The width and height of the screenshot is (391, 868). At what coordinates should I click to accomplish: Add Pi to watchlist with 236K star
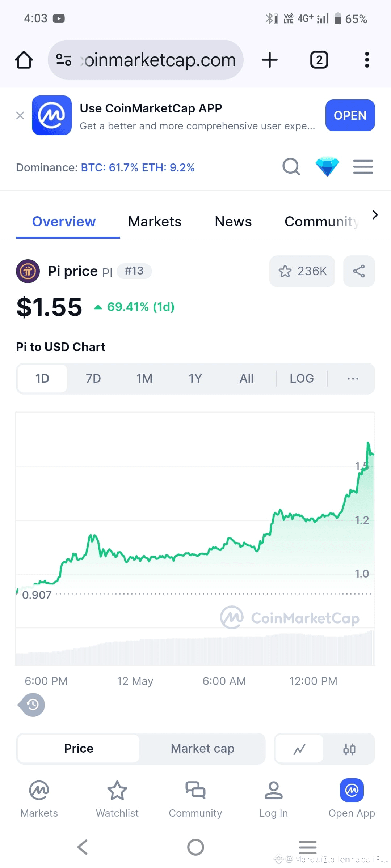point(302,271)
